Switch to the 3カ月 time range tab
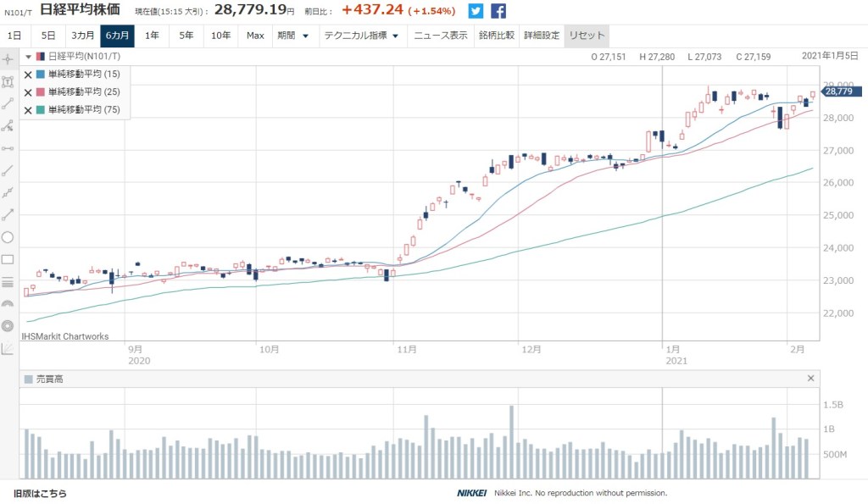Screen dimensions: 868x504 [x=82, y=36]
